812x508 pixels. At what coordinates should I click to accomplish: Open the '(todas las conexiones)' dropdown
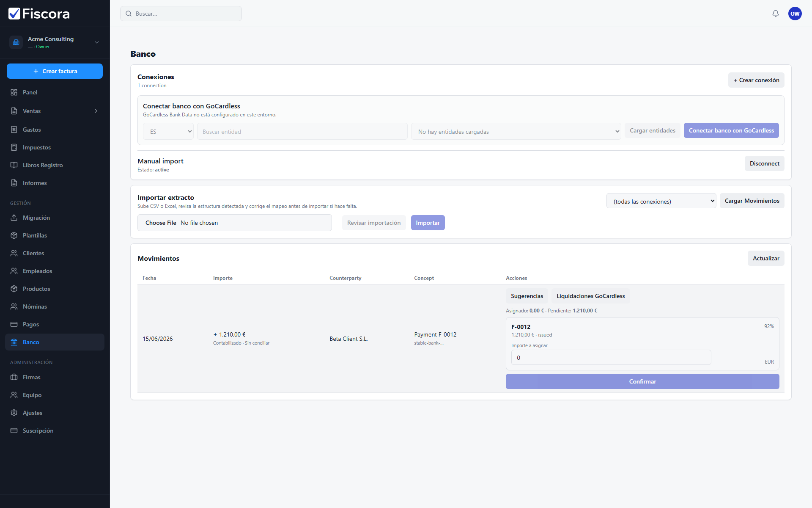pyautogui.click(x=661, y=201)
